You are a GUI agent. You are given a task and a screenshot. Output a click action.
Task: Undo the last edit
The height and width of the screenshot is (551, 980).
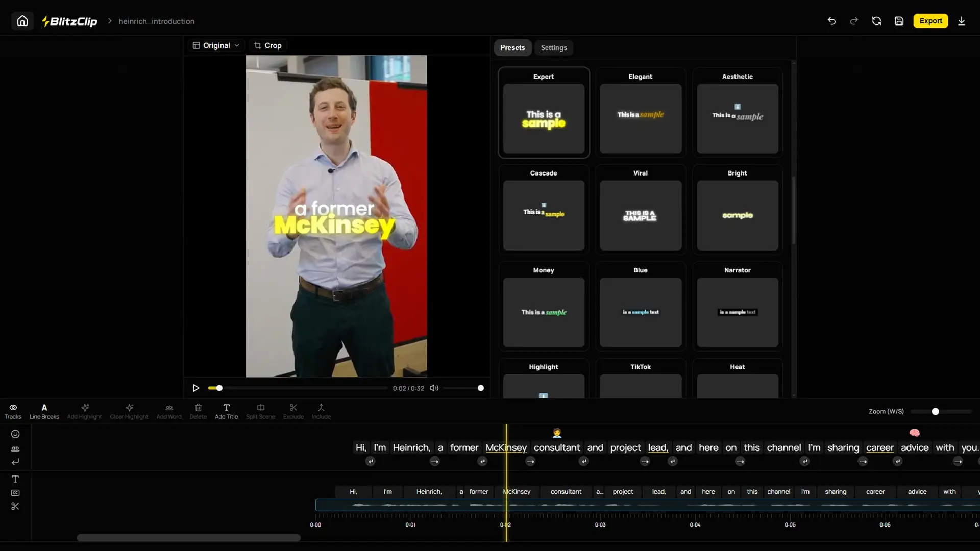pos(831,21)
